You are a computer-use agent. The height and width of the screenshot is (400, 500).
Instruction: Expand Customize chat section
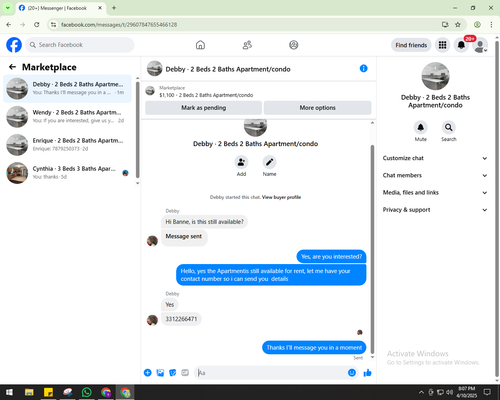[x=435, y=158]
